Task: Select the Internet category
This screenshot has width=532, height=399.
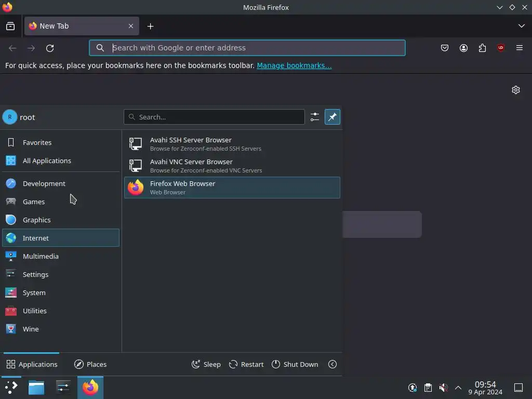Action: 61,238
